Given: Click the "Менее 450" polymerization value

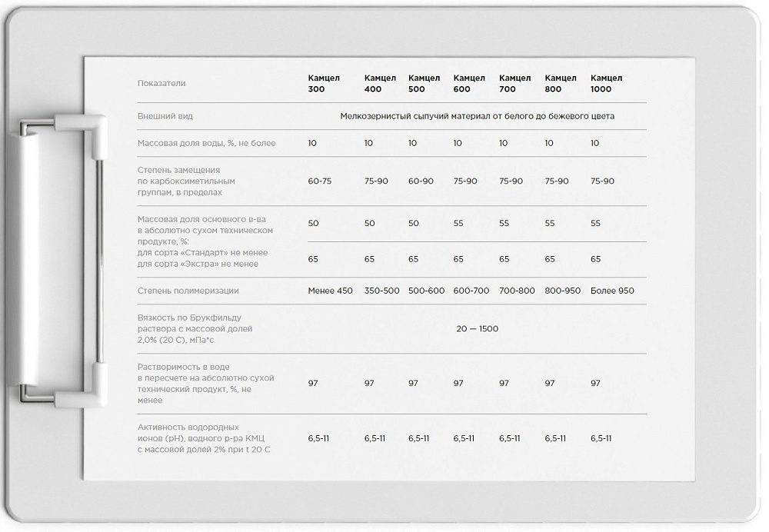Looking at the screenshot, I should pyautogui.click(x=330, y=291).
